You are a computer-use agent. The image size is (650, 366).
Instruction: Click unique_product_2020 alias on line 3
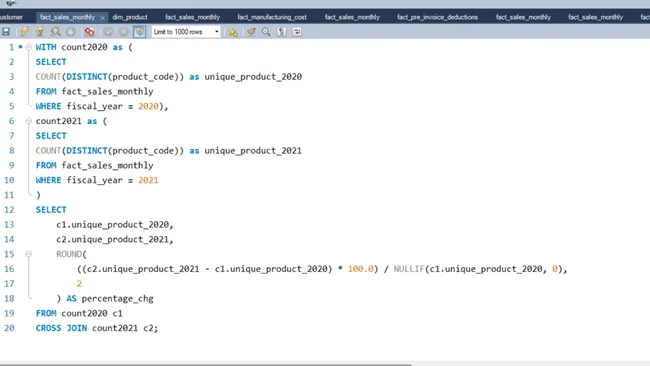[253, 77]
